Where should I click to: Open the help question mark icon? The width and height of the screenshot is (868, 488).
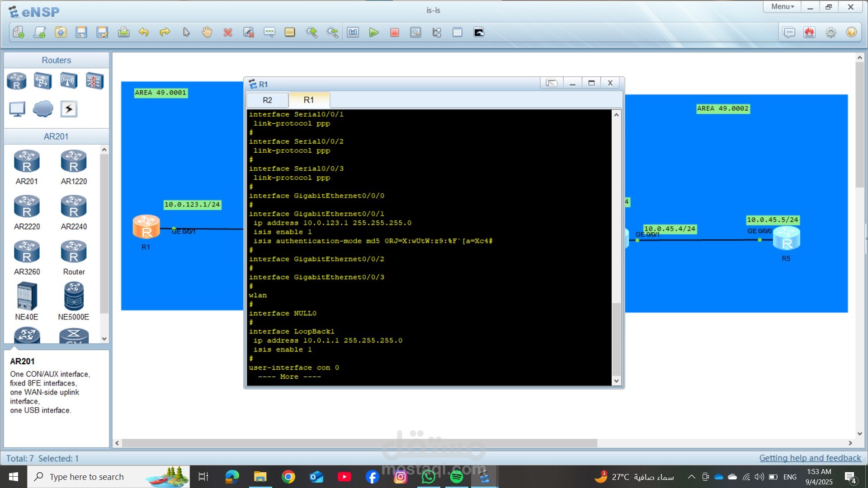click(852, 32)
